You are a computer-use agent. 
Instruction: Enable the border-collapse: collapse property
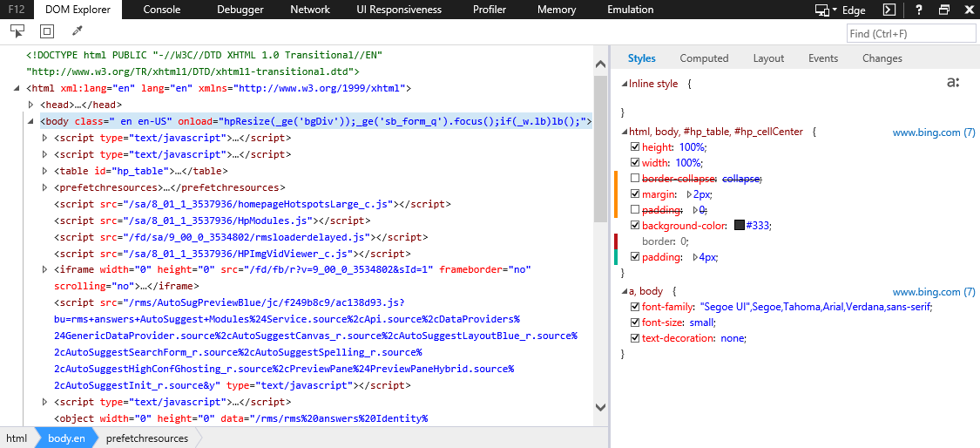click(635, 179)
